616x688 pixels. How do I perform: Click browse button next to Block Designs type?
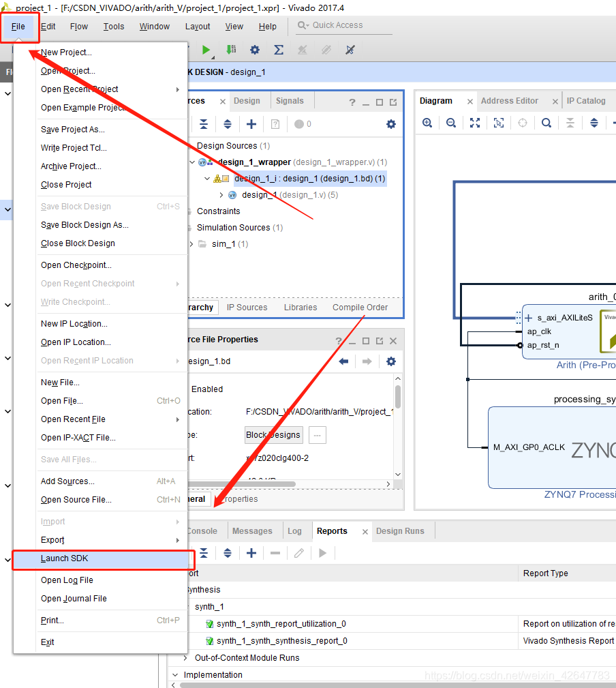318,435
